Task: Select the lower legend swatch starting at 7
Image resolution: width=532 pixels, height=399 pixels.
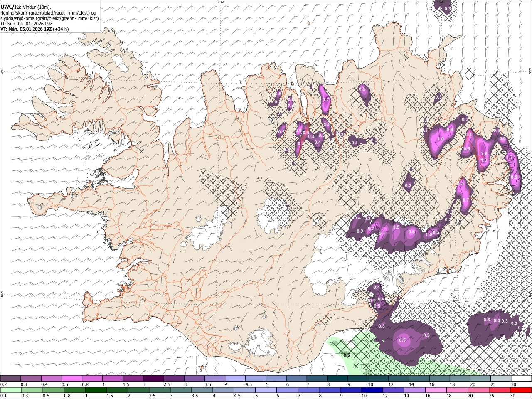Action: (x=308, y=390)
